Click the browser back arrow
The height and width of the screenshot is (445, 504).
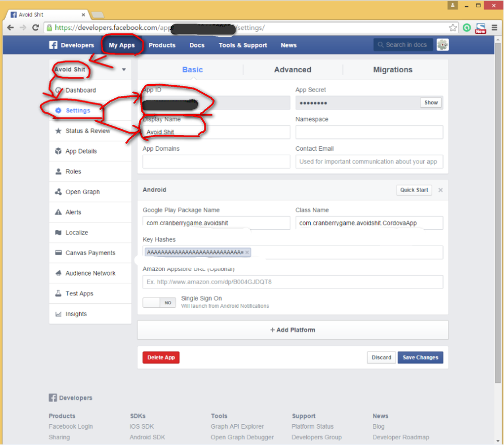(x=10, y=28)
